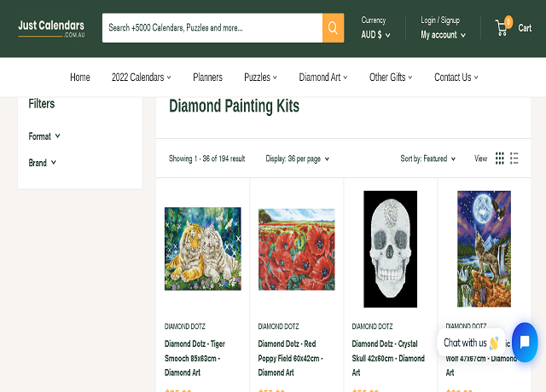Expand the Brand filter

43,163
